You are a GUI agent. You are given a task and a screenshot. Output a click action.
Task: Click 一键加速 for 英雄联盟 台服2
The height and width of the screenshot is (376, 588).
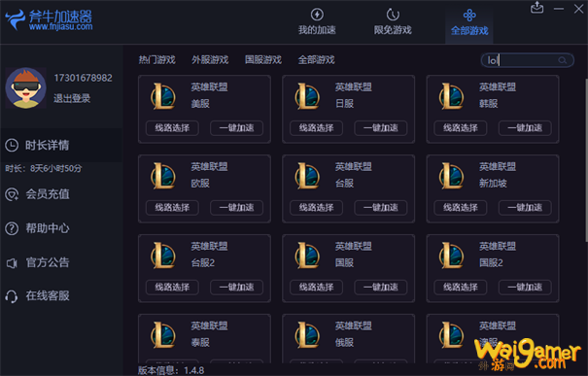pyautogui.click(x=236, y=288)
